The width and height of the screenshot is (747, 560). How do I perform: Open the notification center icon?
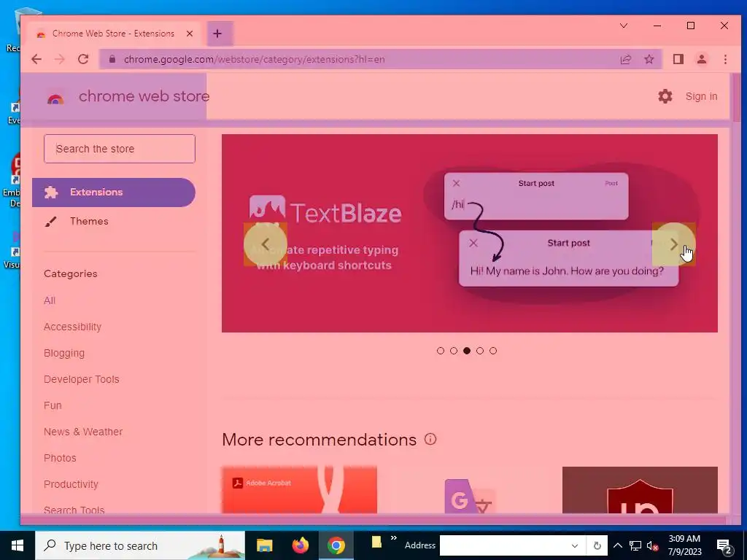tap(724, 546)
